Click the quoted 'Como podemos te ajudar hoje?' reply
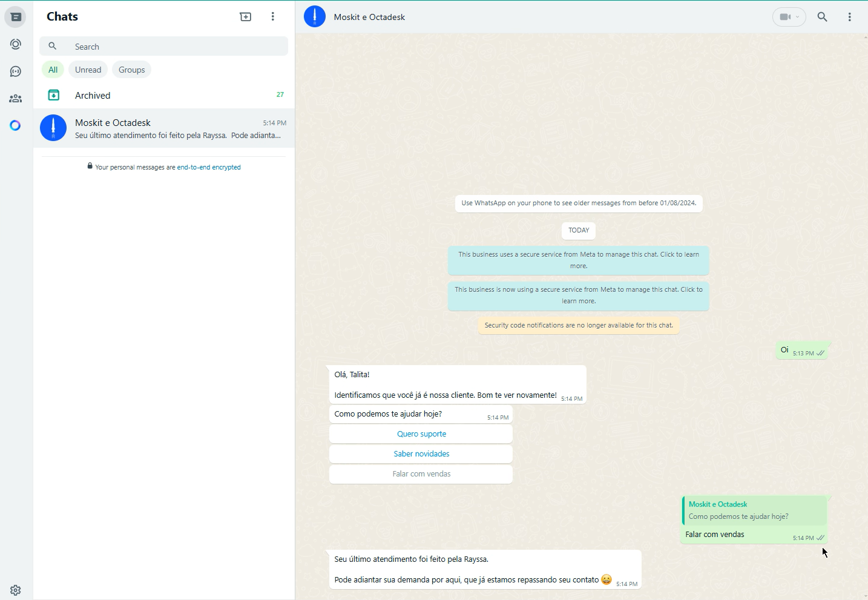Image resolution: width=868 pixels, height=600 pixels. pos(755,511)
